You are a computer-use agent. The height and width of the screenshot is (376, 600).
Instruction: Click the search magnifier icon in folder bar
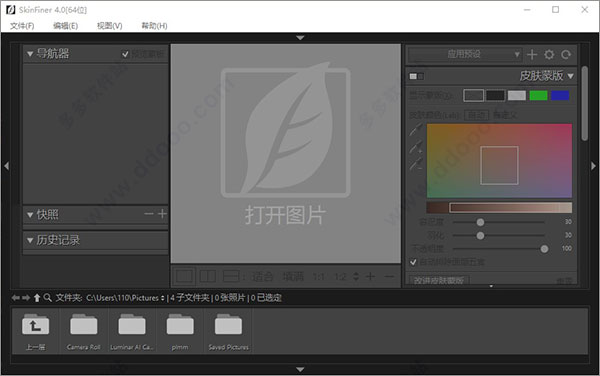[x=47, y=298]
